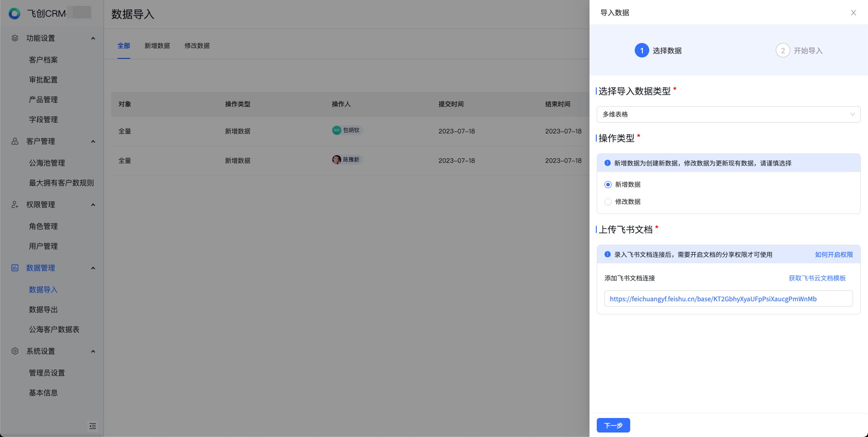Open the 如何开启权限 help link
Viewport: 868px width, 437px height.
tap(834, 255)
